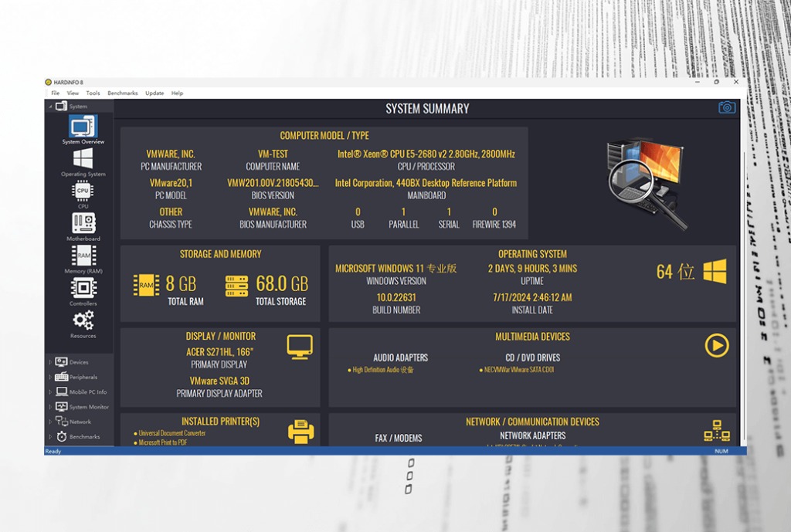Click the install date 7/17/2024 value
Screen dimensions: 791x532
point(532,297)
